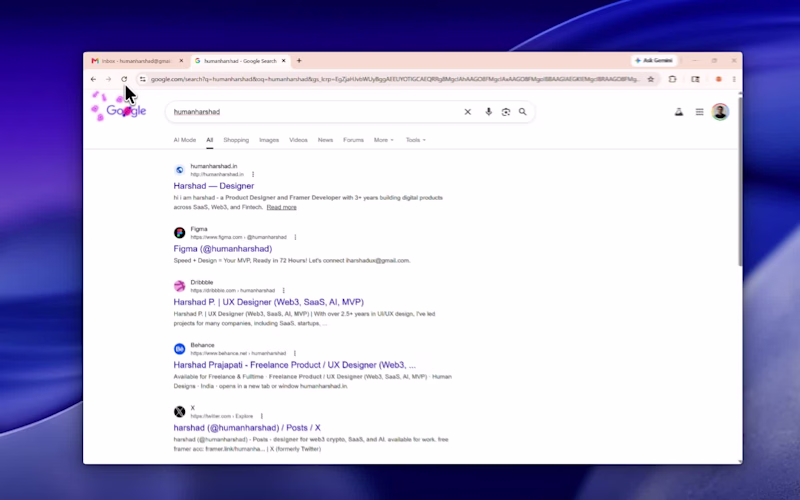Click the Figma result favicon
Viewport: 800px width, 500px height.
(x=179, y=233)
